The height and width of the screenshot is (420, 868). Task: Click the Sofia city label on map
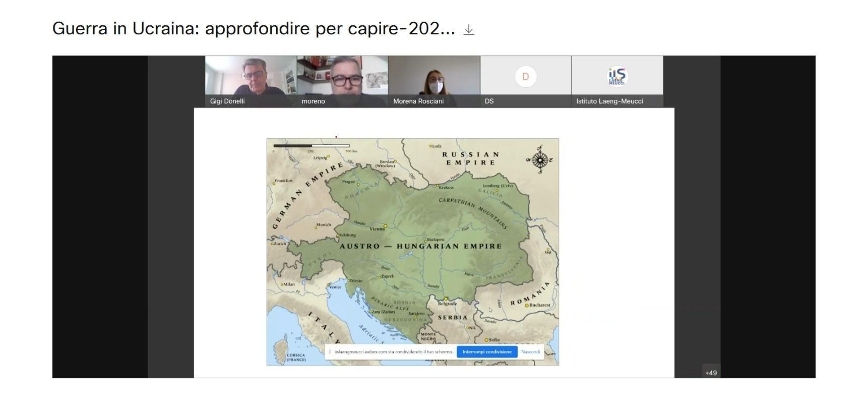(494, 340)
